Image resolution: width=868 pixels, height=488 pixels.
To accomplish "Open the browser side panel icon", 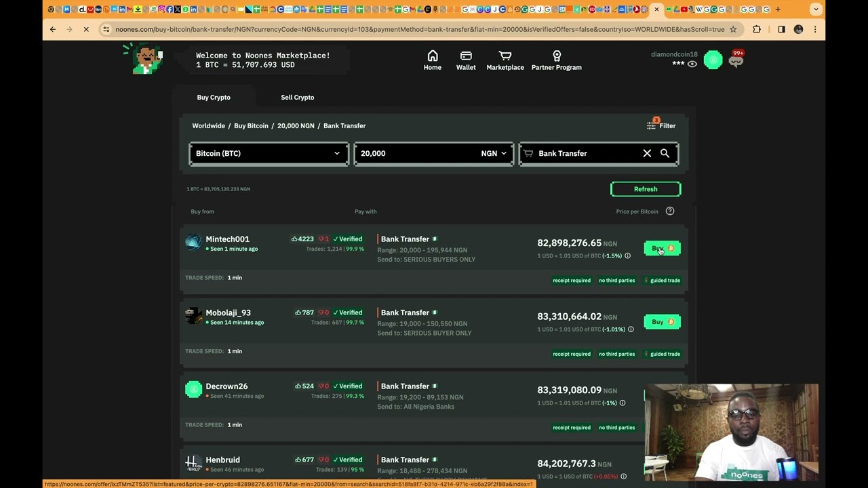I will (781, 29).
